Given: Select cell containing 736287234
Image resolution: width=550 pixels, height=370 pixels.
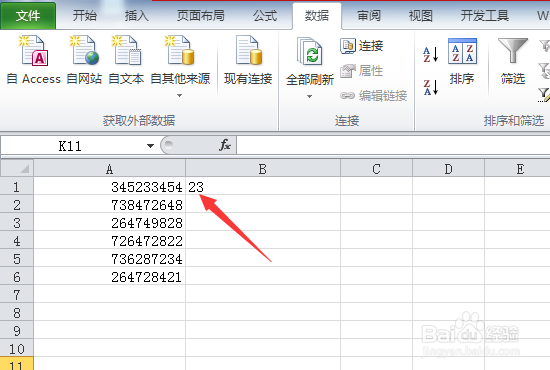Looking at the screenshot, I should [x=110, y=258].
